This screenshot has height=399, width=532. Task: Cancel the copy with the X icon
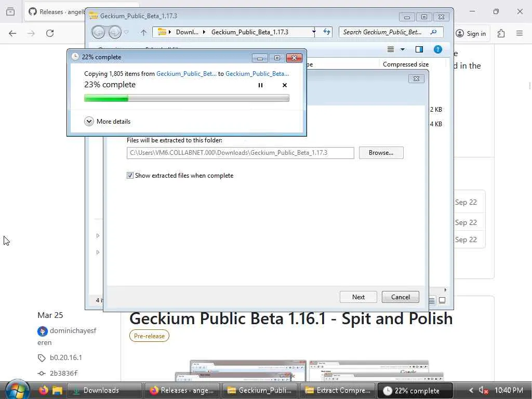click(x=285, y=85)
